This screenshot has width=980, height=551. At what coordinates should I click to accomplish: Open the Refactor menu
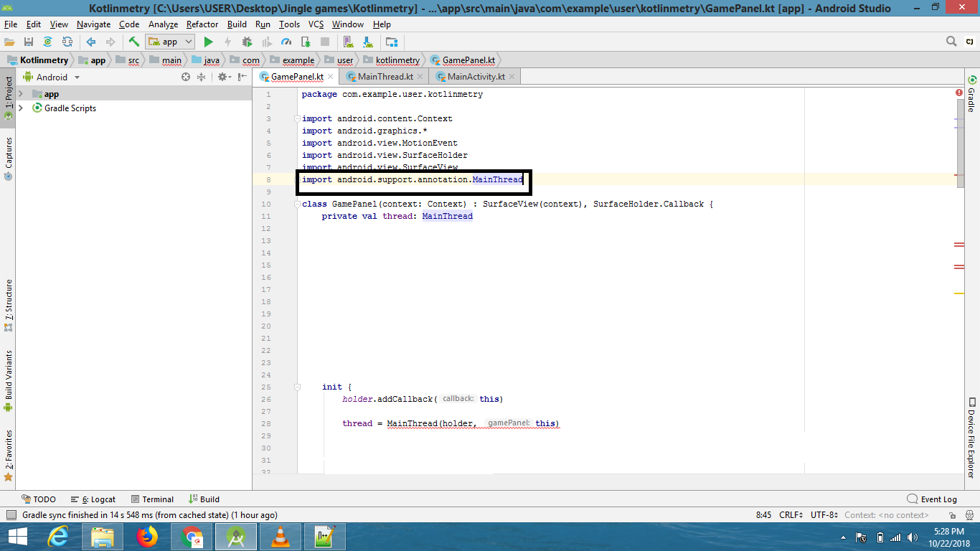pos(202,24)
